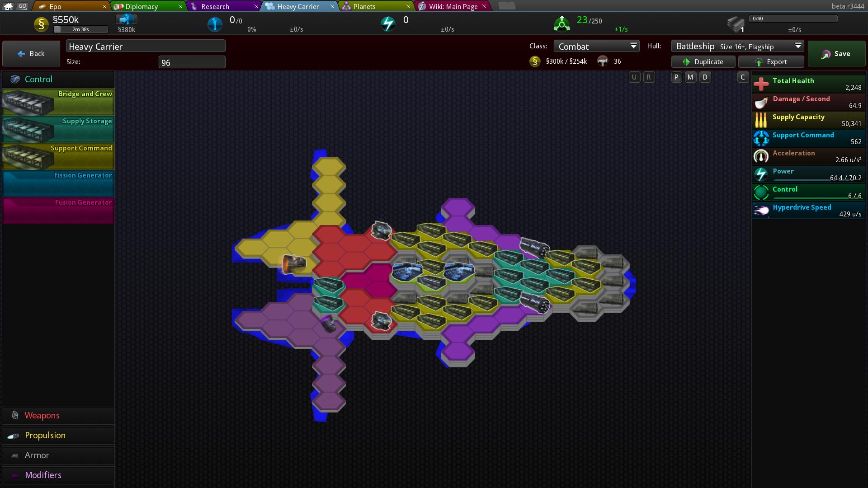Image resolution: width=868 pixels, height=488 pixels.
Task: Click the GO button beside home
Action: (x=23, y=6)
